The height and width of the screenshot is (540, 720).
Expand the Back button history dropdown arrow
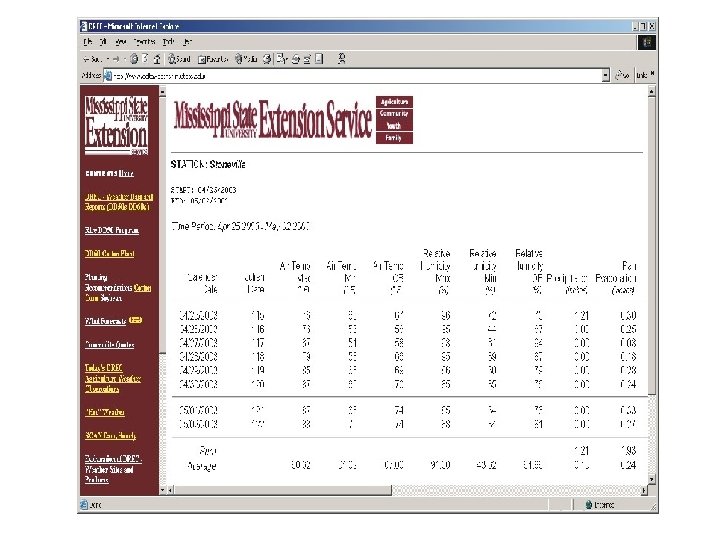(107, 59)
